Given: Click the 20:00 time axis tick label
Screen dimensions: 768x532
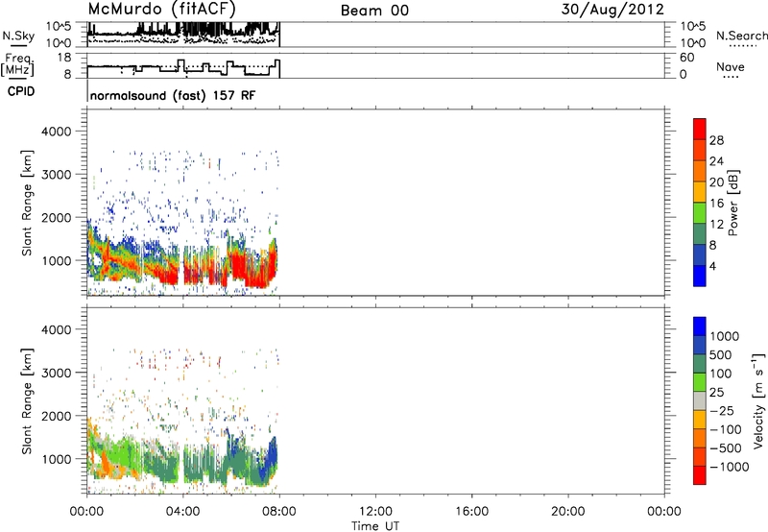Looking at the screenshot, I should point(568,512).
